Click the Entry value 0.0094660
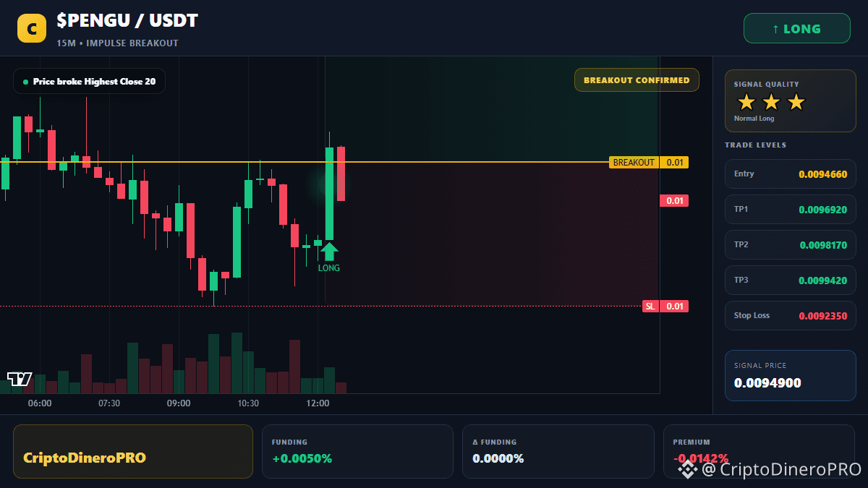 [823, 174]
